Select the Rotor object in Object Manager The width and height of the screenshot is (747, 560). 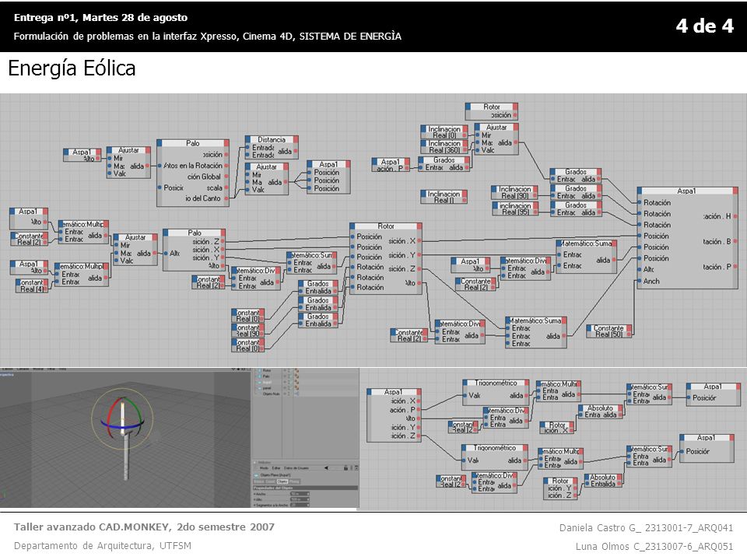click(267, 370)
